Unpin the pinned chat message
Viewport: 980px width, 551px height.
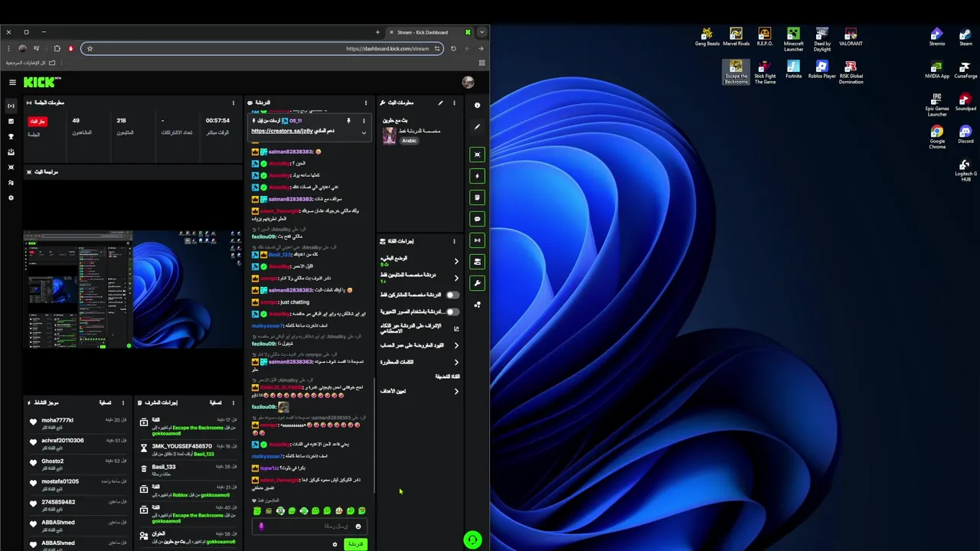click(348, 121)
